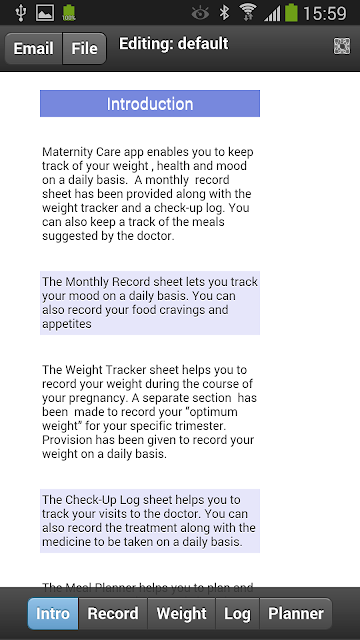This screenshot has width=360, height=640.
Task: Switch to the Record tab
Action: click(x=113, y=613)
